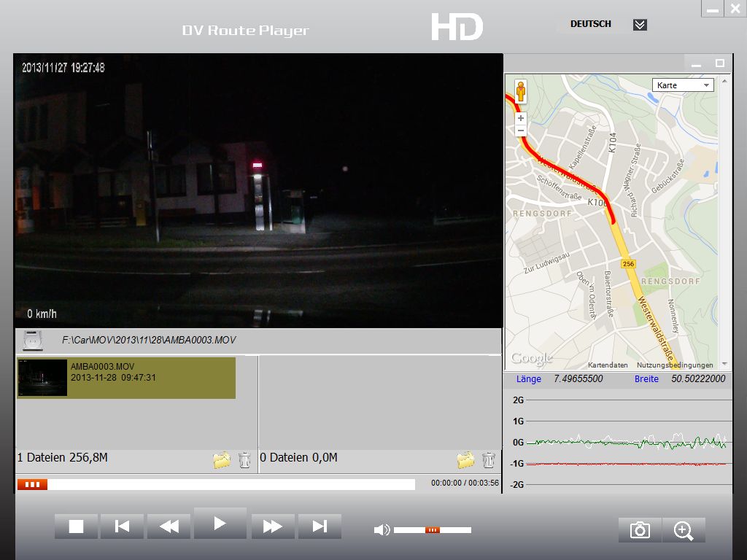Click the magnifier zoom icon
The width and height of the screenshot is (747, 560).
[684, 530]
